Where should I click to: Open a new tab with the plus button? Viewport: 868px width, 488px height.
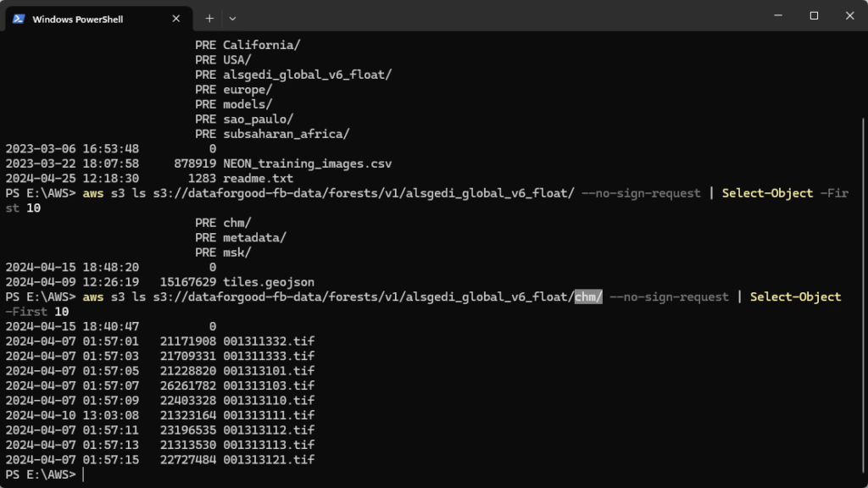pos(209,18)
